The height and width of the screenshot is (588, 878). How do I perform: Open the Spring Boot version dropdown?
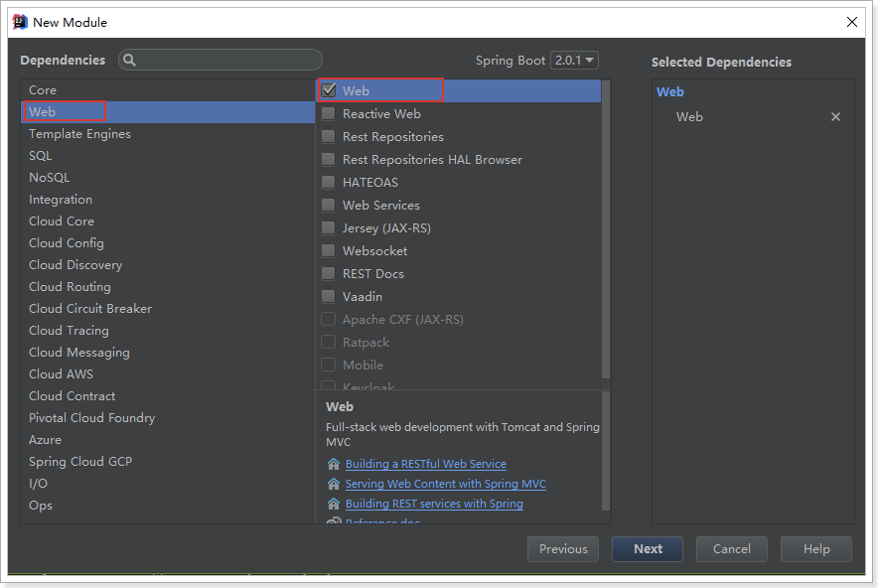point(574,60)
